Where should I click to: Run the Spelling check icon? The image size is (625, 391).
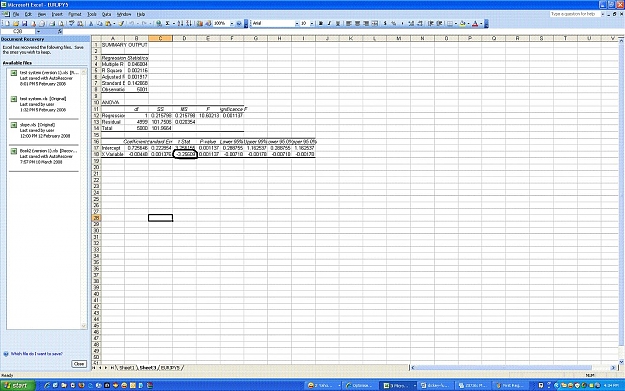coord(72,24)
